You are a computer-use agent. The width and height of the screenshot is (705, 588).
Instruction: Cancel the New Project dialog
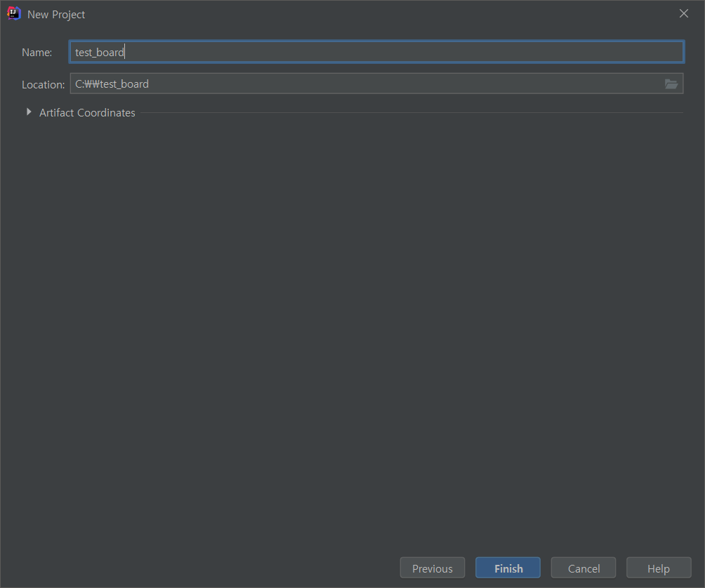click(584, 568)
